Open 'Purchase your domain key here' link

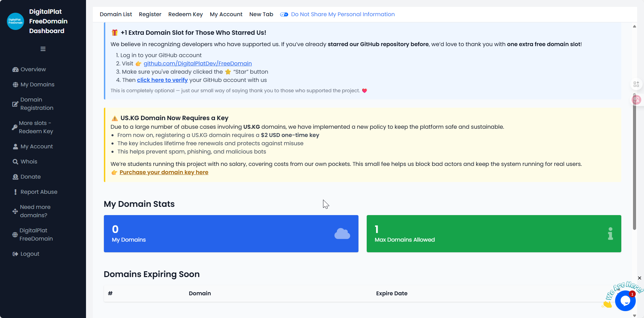[x=164, y=172]
